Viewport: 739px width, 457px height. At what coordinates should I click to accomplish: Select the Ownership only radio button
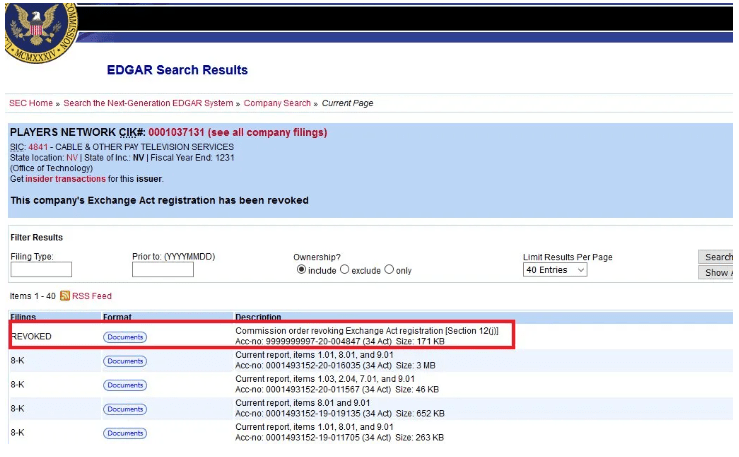pyautogui.click(x=391, y=270)
